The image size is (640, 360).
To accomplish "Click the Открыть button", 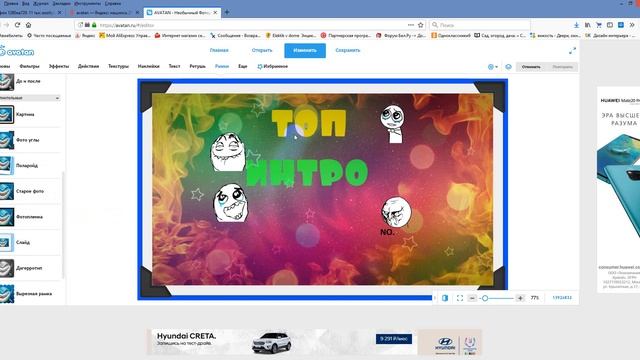I will tap(262, 50).
